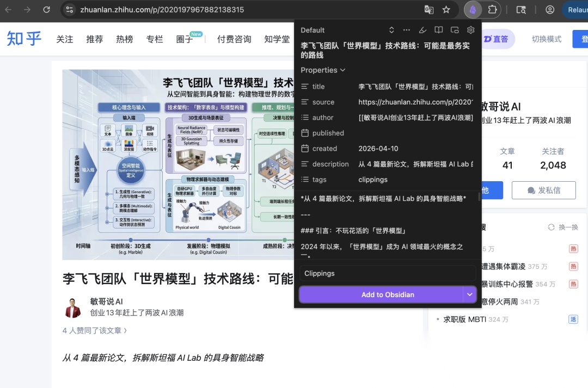Viewport: 588px width, 388px height.
Task: Expand the 4 人赞同了该文章 link
Action: click(x=95, y=330)
